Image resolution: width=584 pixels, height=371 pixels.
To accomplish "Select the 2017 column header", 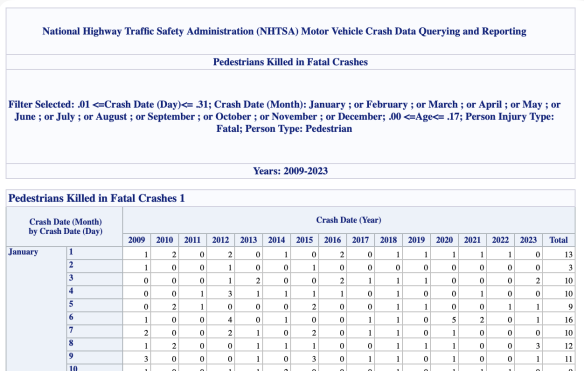I will (361, 240).
